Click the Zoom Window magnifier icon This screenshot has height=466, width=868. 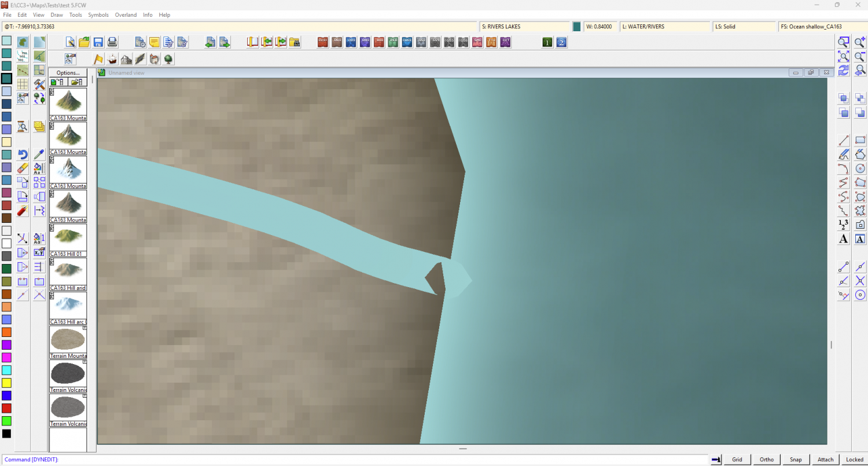(x=844, y=42)
